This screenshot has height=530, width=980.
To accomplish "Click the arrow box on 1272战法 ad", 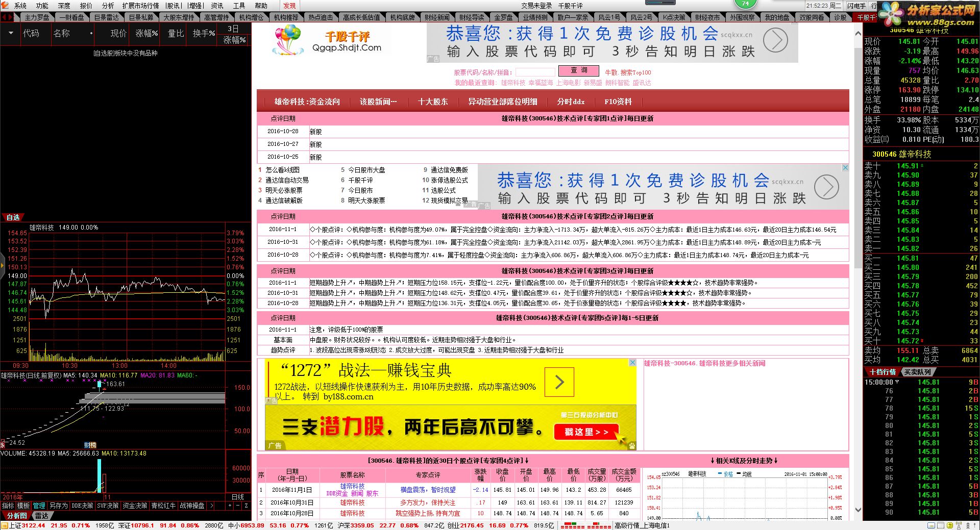I will coord(559,382).
